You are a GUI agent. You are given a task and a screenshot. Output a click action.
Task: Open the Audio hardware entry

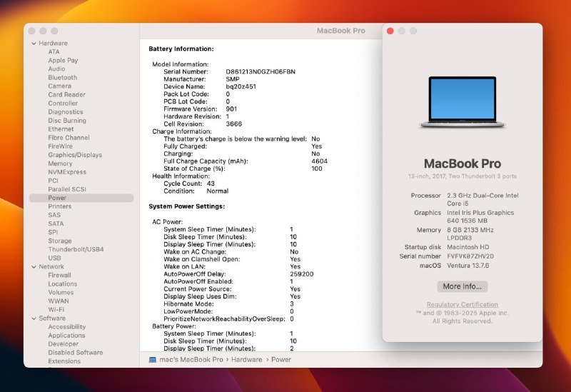tap(56, 69)
